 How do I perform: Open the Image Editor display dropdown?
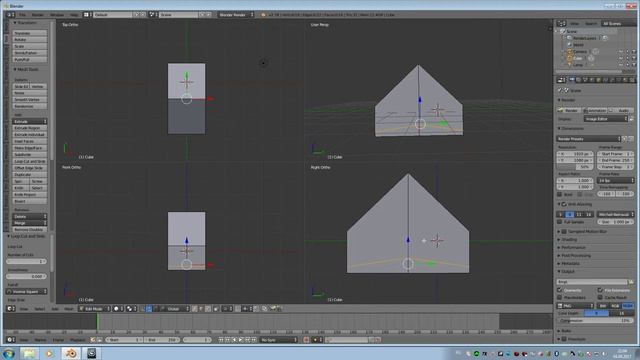(x=606, y=119)
